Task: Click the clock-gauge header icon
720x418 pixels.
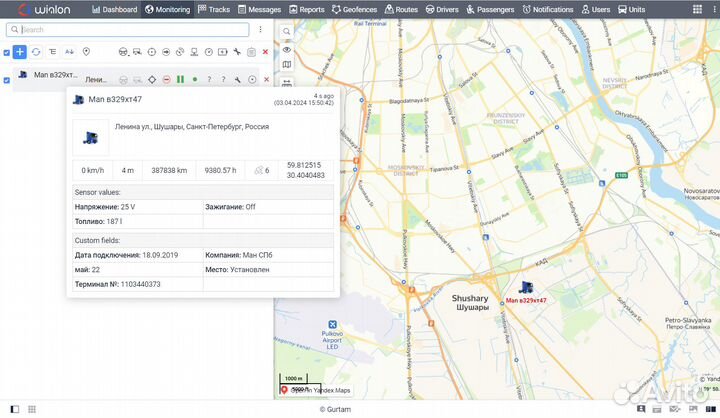Action: click(x=208, y=52)
